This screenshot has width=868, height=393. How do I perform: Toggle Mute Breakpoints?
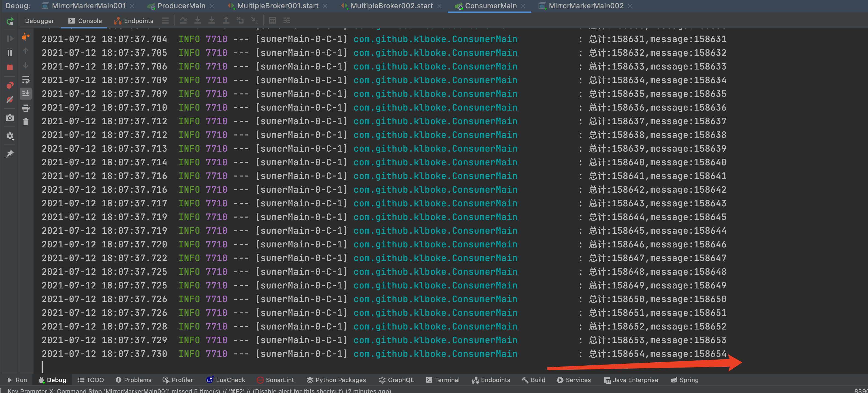pos(10,100)
